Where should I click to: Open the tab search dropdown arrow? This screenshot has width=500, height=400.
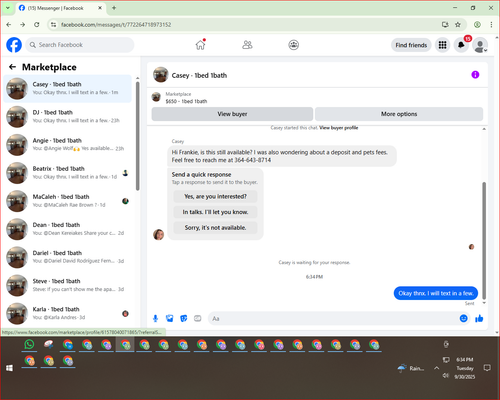pos(7,8)
